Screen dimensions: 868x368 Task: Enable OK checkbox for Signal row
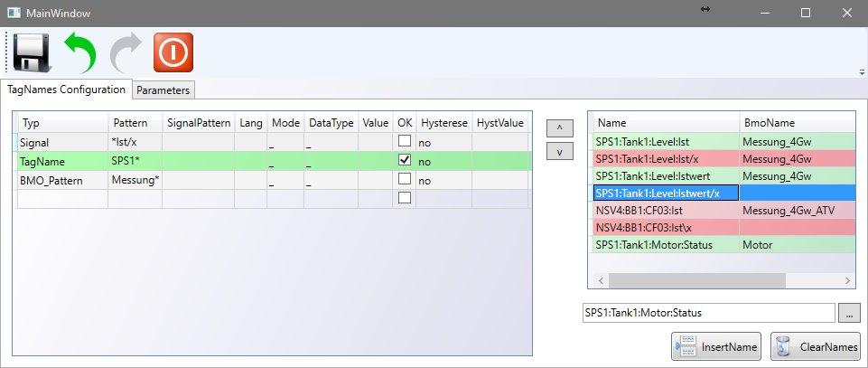[x=405, y=141]
